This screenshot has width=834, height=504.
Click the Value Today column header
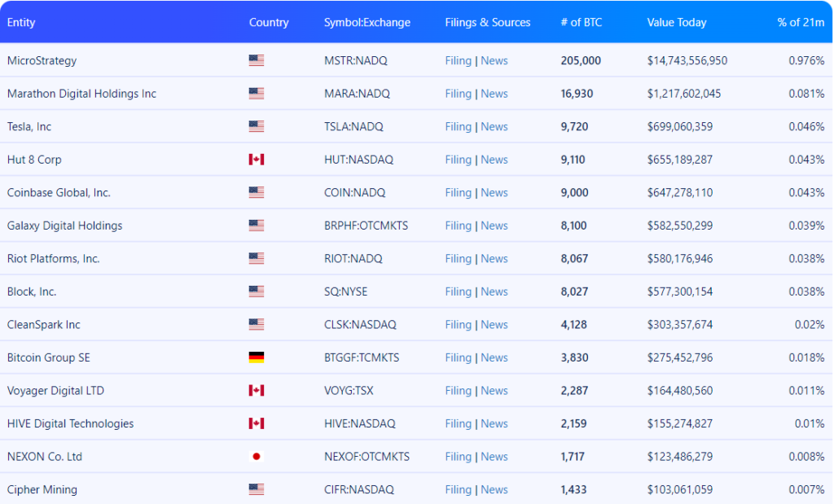[677, 22]
